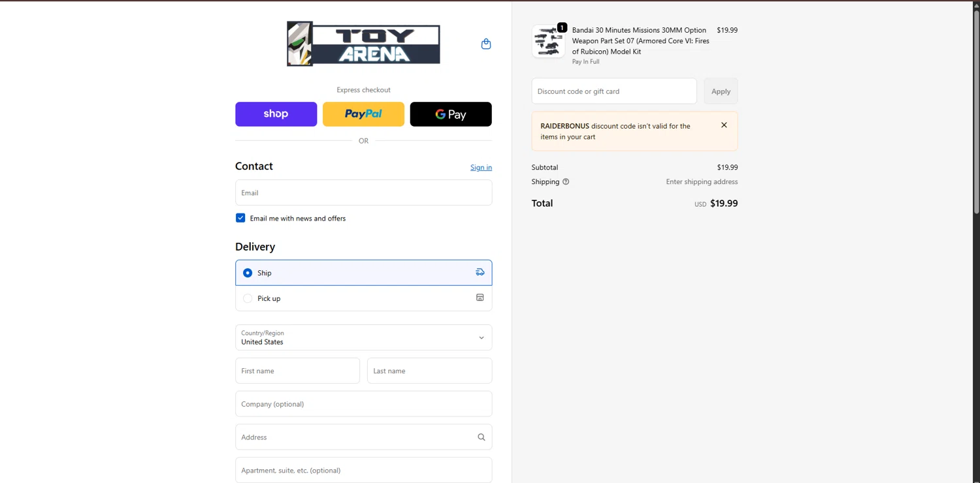The width and height of the screenshot is (980, 483).
Task: Focus the Discount code or gift card field
Action: 614,91
